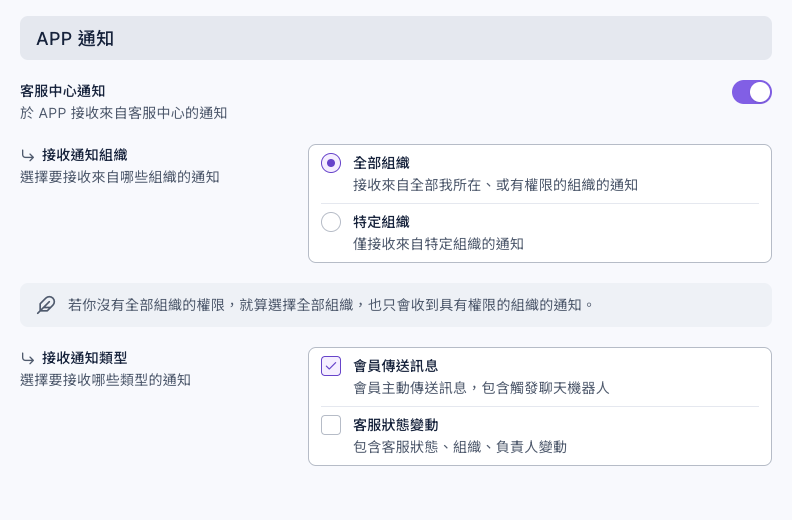Viewport: 792px width, 520px height.
Task: Click the text 於 APP 接收來自客服中心的通知
Action: pyautogui.click(x=124, y=113)
